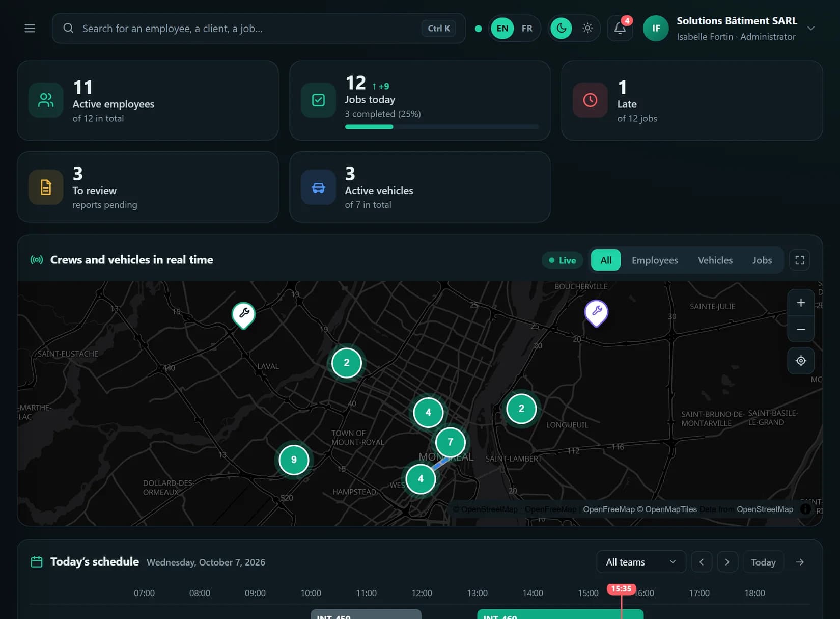Click the Today button
Image resolution: width=840 pixels, height=619 pixels.
[x=763, y=562]
